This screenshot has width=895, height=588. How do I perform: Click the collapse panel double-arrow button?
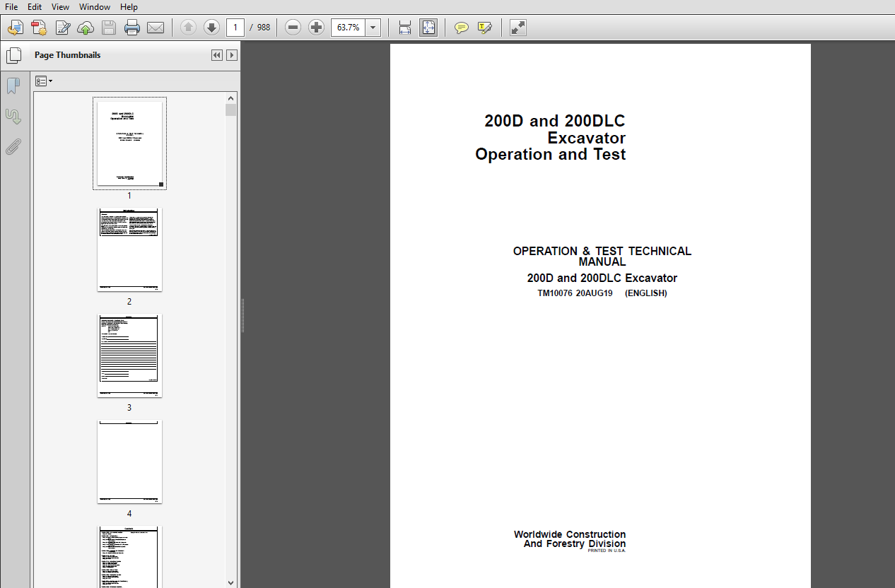[x=217, y=55]
